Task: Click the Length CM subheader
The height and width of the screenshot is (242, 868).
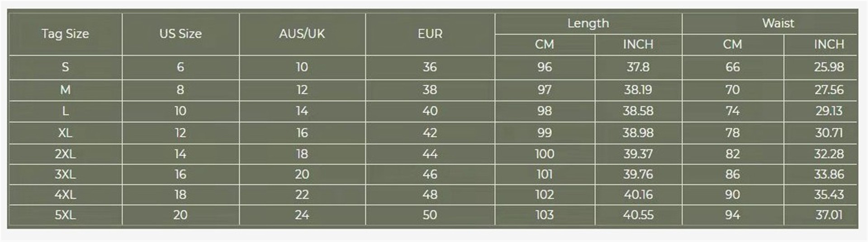Action: pos(545,44)
